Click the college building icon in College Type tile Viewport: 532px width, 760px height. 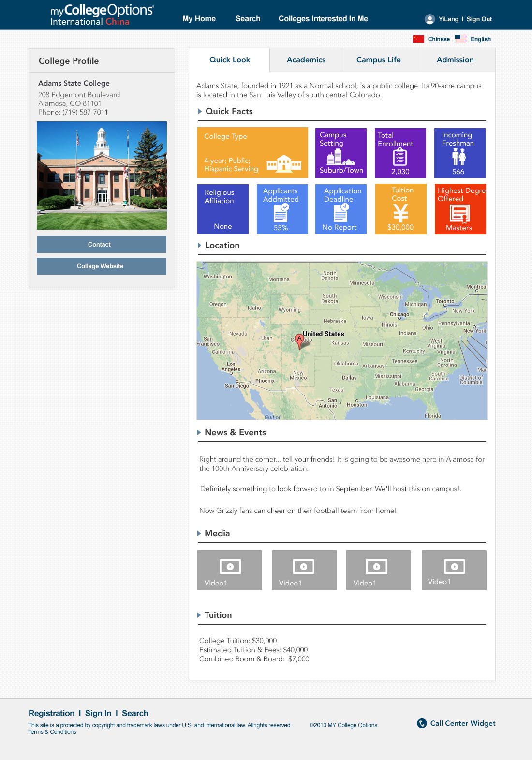(284, 163)
